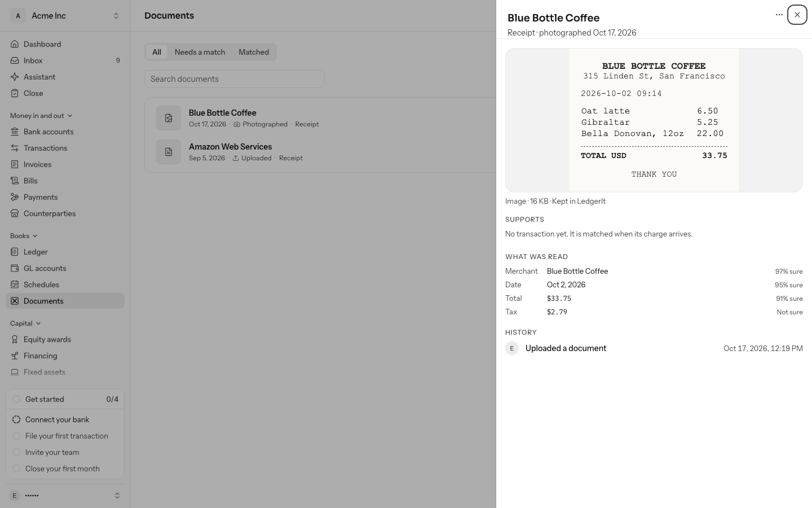Open the Transactions arrows icon
This screenshot has width=812, height=508.
pyautogui.click(x=15, y=148)
